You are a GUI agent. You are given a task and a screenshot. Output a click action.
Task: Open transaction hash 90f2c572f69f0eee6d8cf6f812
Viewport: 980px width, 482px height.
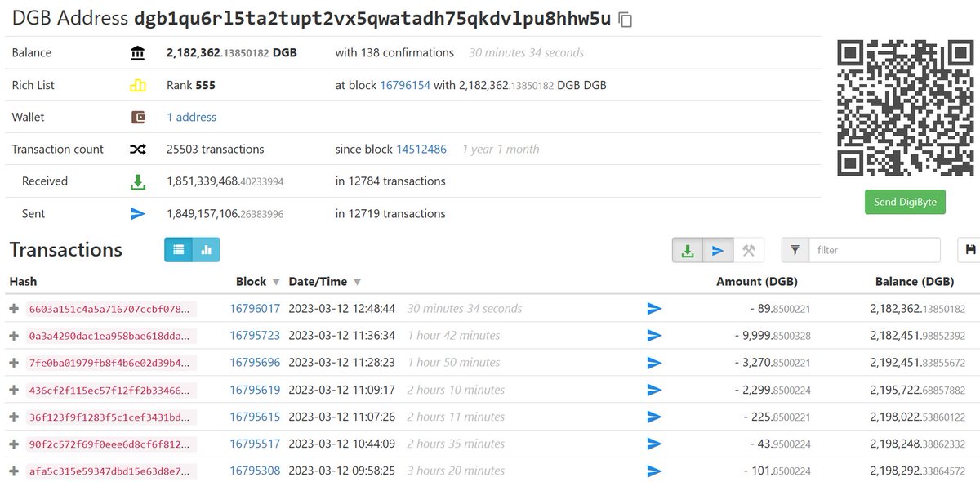tap(111, 444)
